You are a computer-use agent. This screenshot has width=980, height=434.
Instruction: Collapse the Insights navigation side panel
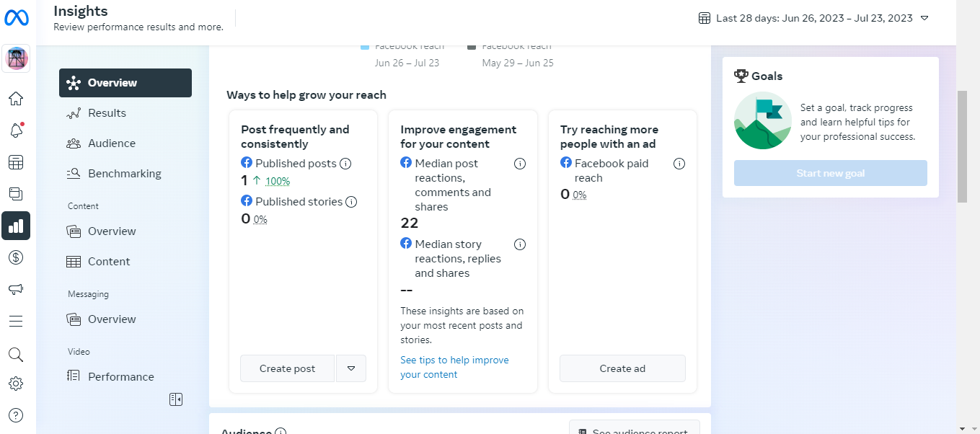(x=176, y=399)
